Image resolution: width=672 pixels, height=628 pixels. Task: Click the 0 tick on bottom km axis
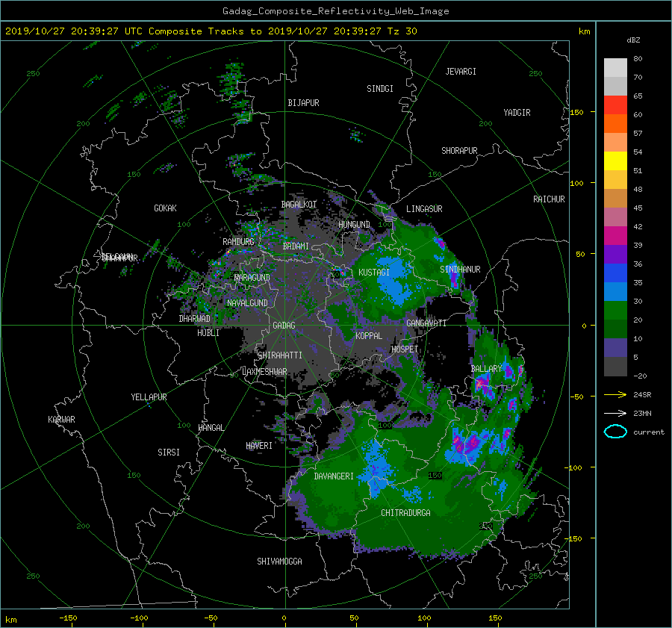[x=284, y=618]
